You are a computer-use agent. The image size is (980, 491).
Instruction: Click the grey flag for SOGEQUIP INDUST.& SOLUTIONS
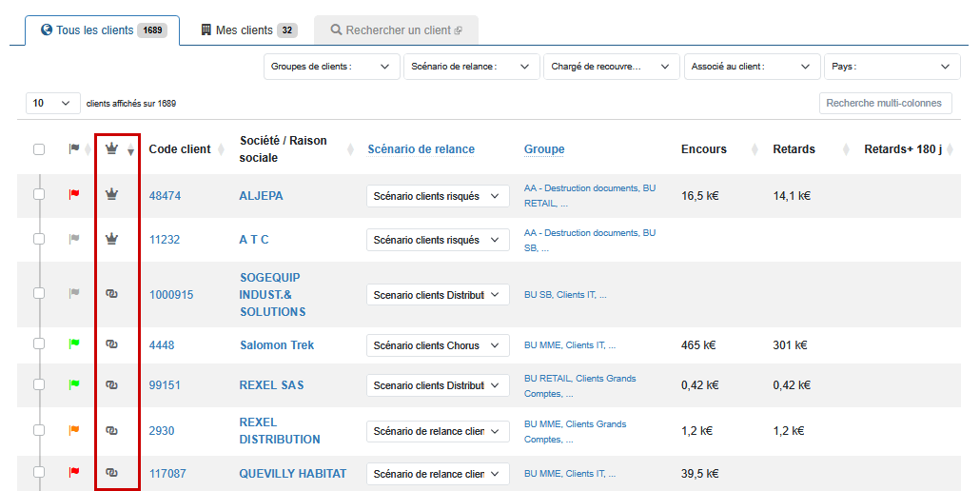[74, 293]
